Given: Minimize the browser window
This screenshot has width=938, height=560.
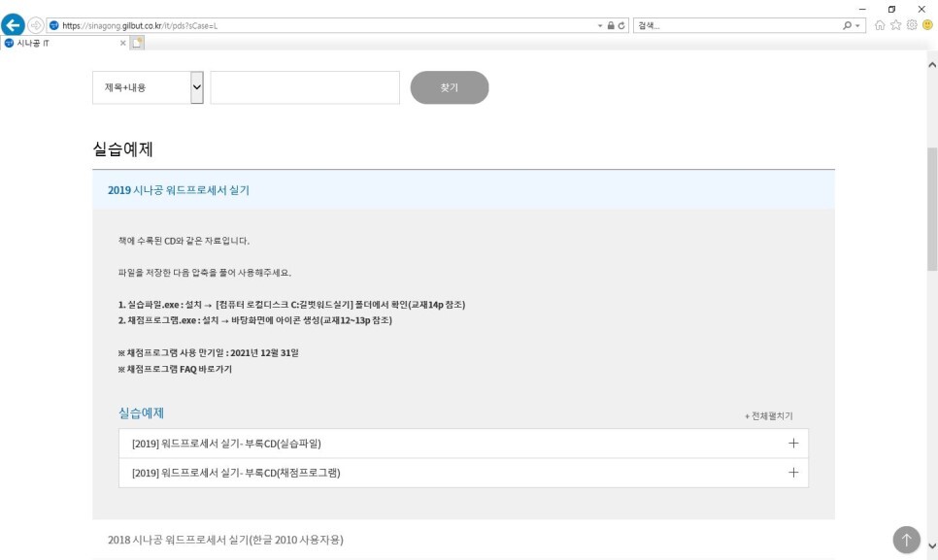Looking at the screenshot, I should point(862,9).
